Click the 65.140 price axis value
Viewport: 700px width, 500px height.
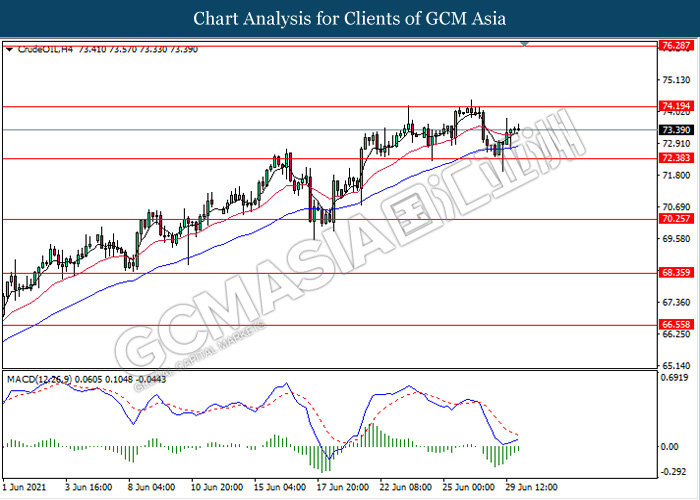pos(676,366)
